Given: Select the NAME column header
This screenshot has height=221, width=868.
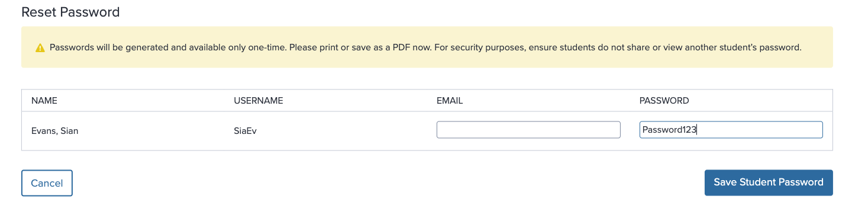Looking at the screenshot, I should coord(44,101).
